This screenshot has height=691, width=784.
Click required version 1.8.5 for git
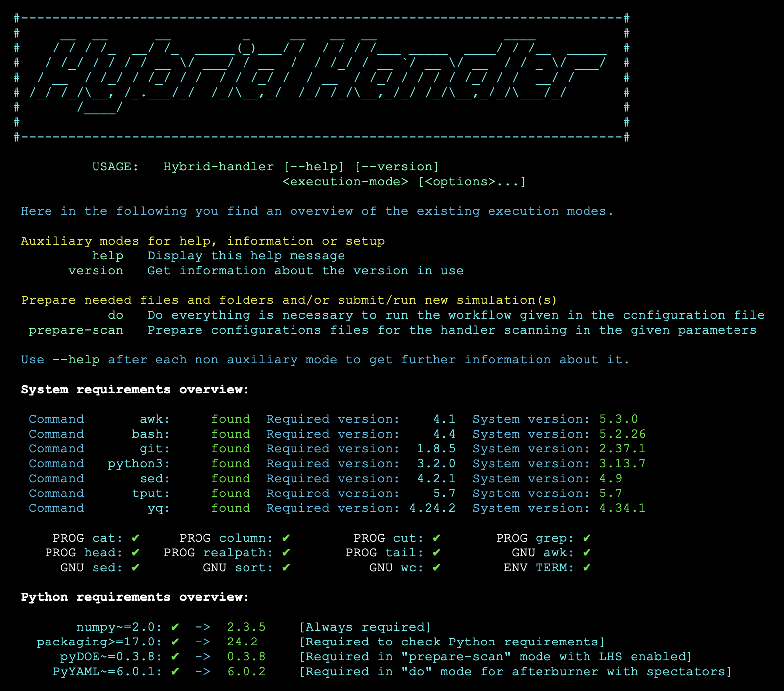point(437,449)
